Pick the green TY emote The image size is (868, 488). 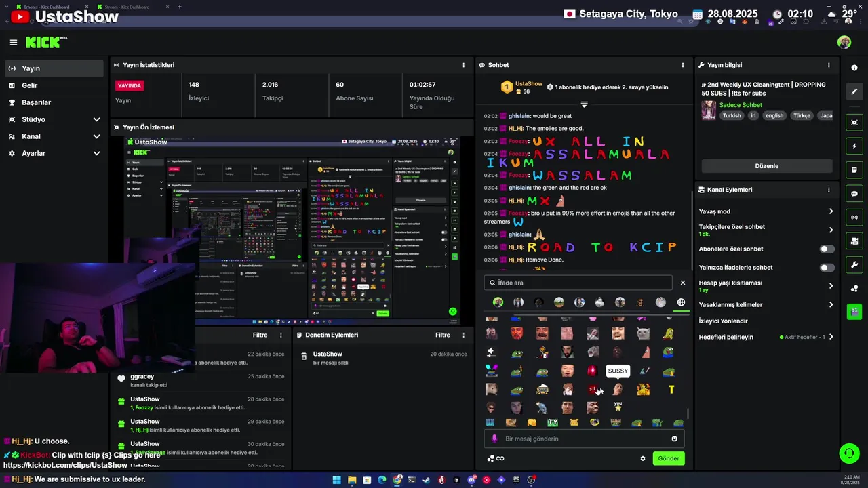tap(553, 422)
